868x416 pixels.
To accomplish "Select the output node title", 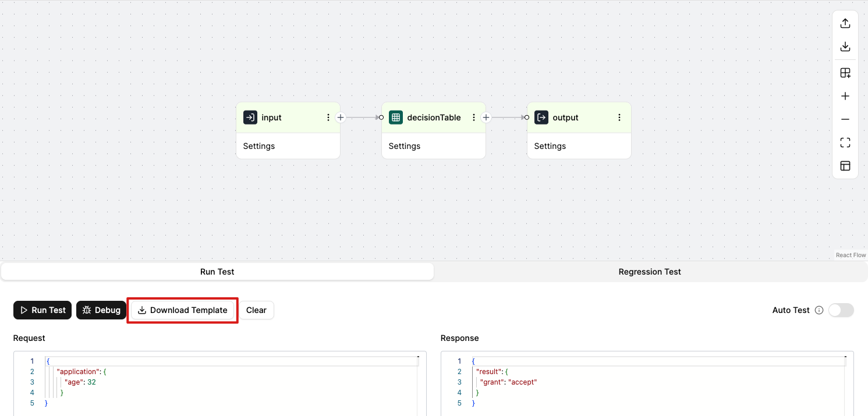I will pyautogui.click(x=565, y=118).
